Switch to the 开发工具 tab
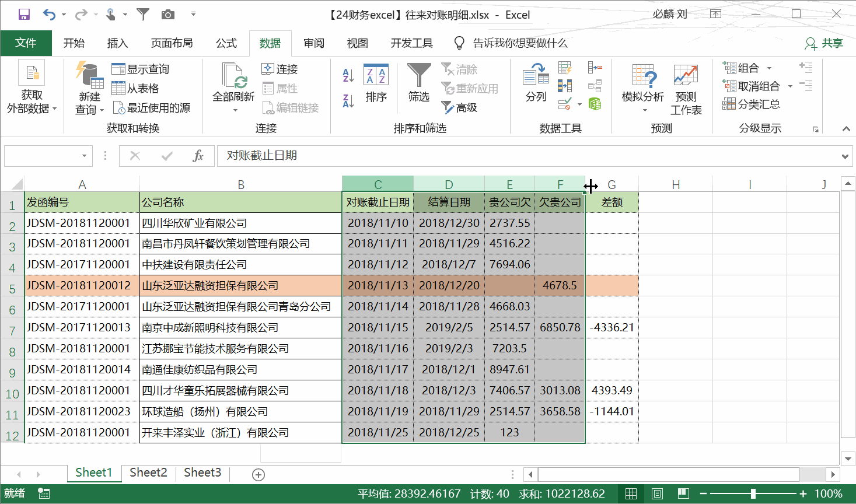The width and height of the screenshot is (856, 504). pyautogui.click(x=412, y=43)
